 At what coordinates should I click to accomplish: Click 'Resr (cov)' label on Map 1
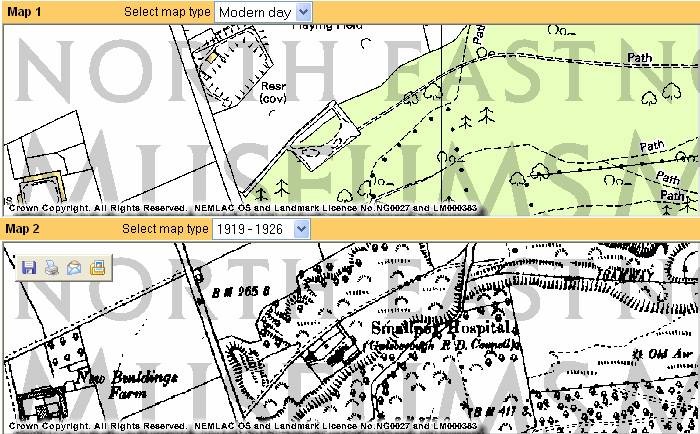pos(273,92)
